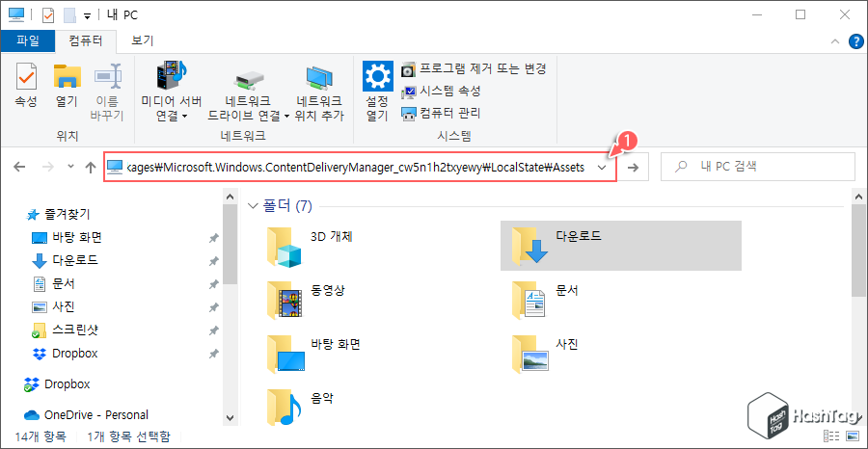Click the Go-to arrow beside the address bar
The image size is (868, 449).
coord(634,168)
